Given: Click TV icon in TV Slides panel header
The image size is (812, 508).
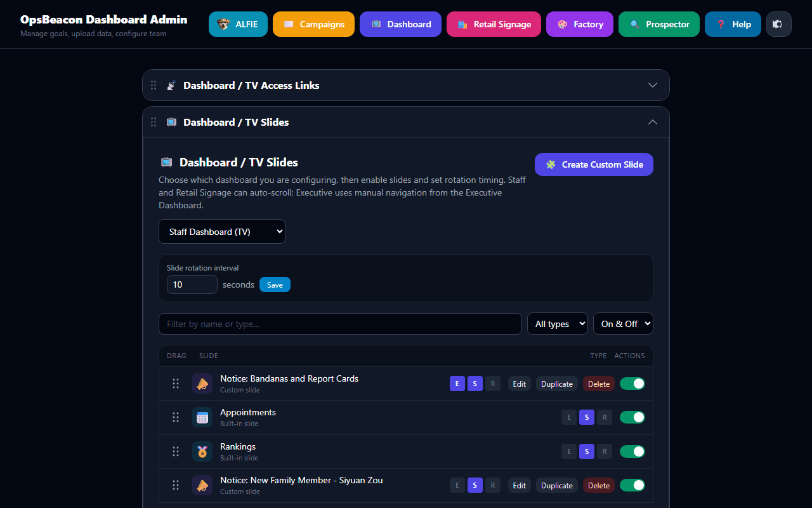Looking at the screenshot, I should [x=171, y=122].
